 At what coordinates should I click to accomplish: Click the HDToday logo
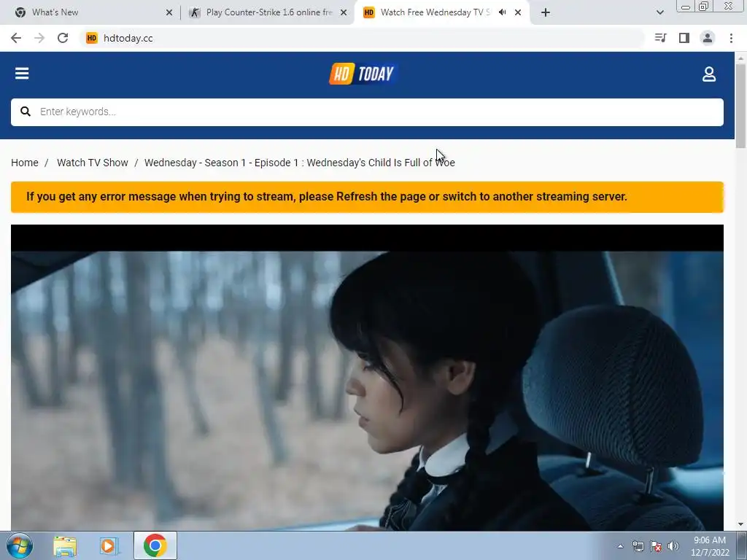click(363, 74)
